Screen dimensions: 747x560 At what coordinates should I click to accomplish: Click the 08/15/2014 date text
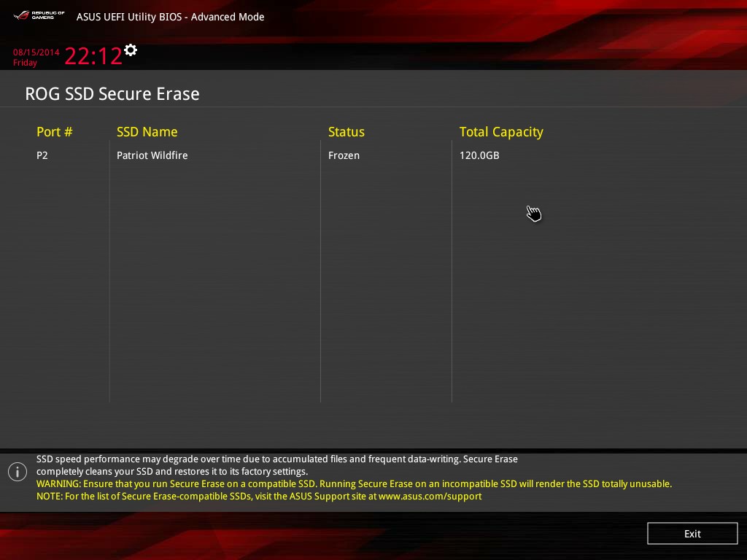point(36,52)
